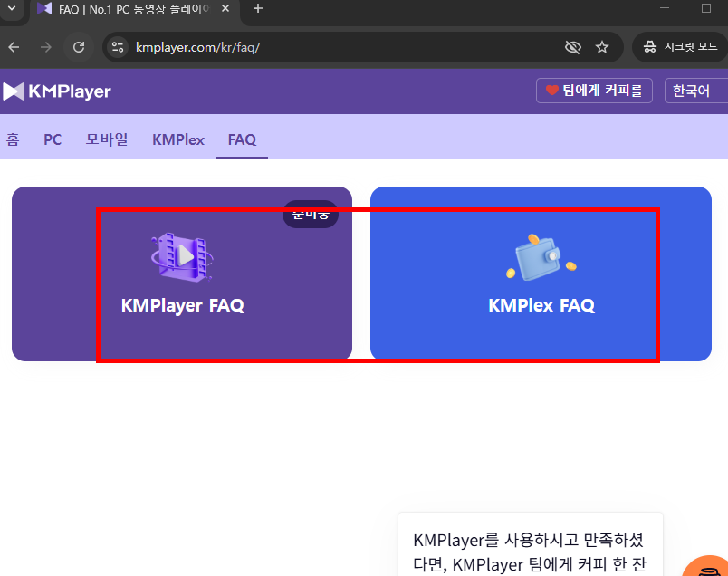
Task: Minimize the browser window
Action: 665,8
